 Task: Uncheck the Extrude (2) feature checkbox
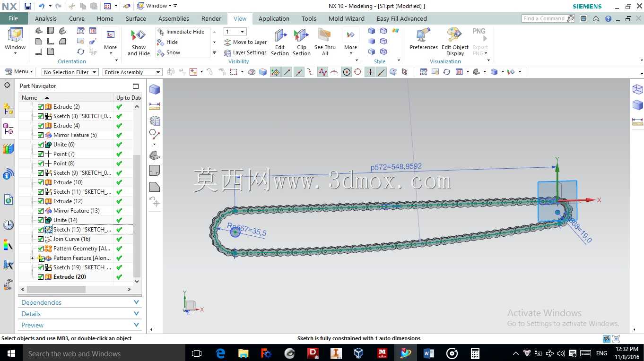click(x=41, y=107)
